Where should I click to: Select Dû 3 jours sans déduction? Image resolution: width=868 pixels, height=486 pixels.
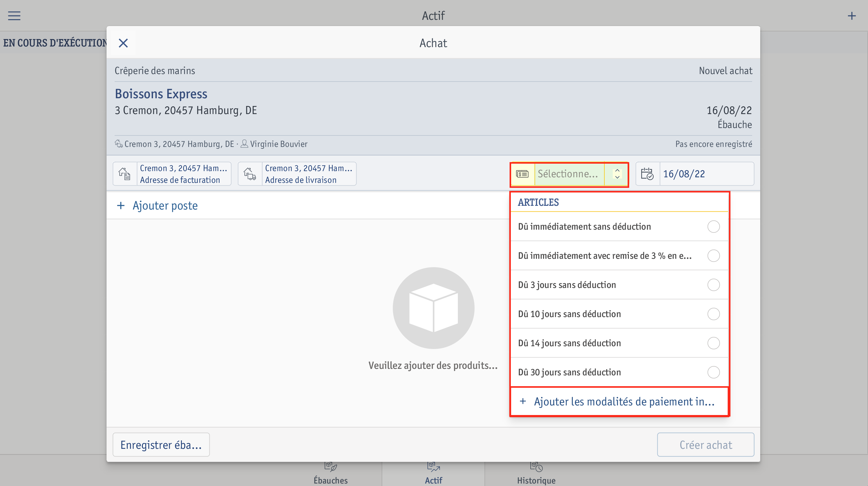[x=619, y=285]
